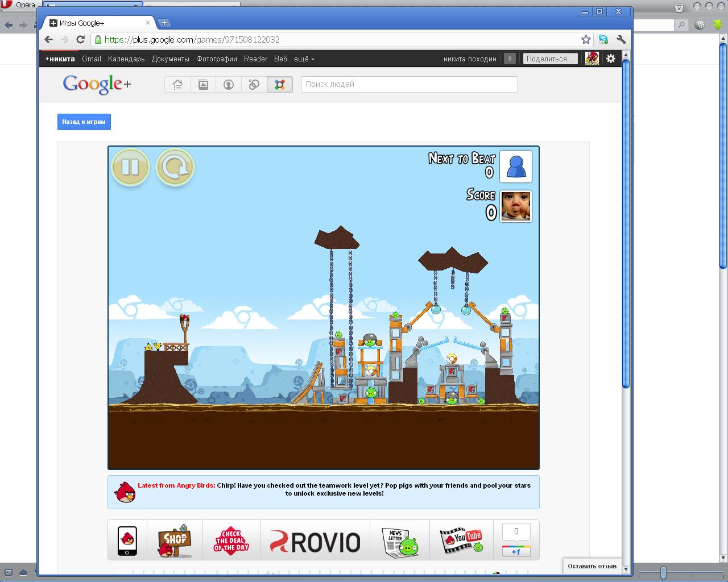728x582 pixels.
Task: Click the Поделиться... share box
Action: point(550,59)
